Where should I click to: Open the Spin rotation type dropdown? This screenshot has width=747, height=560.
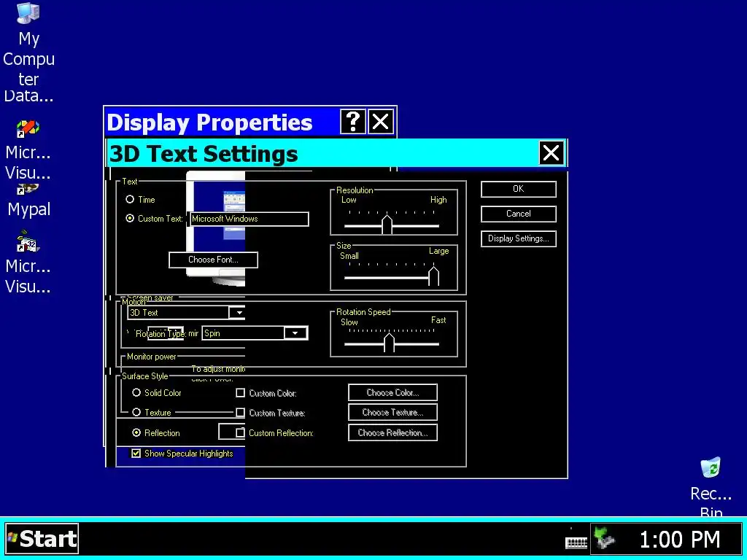click(295, 333)
